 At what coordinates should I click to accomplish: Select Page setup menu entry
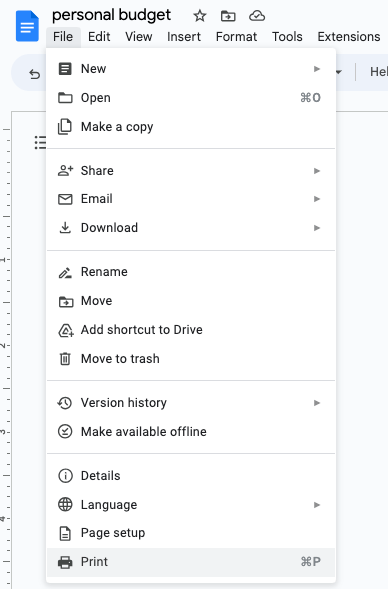point(191,533)
